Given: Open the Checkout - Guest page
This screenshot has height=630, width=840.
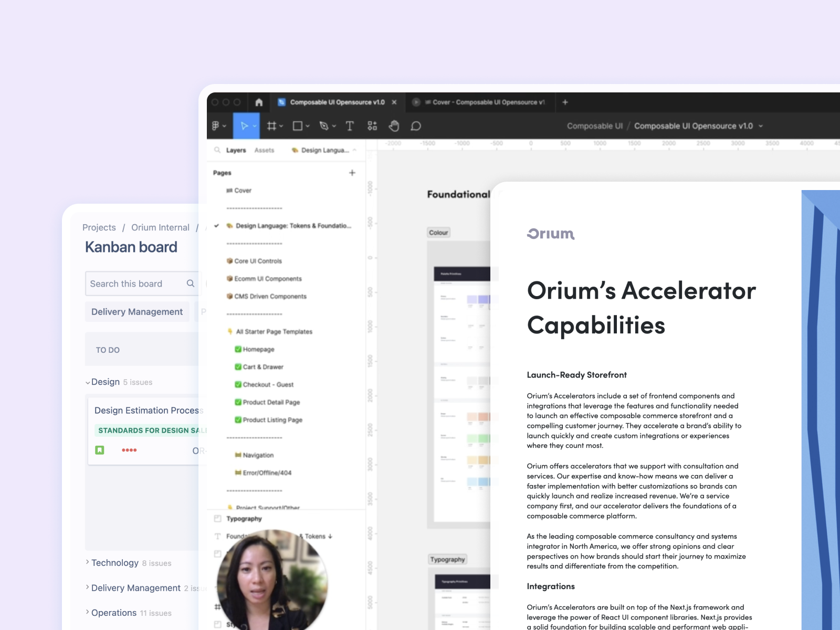Looking at the screenshot, I should click(x=264, y=384).
